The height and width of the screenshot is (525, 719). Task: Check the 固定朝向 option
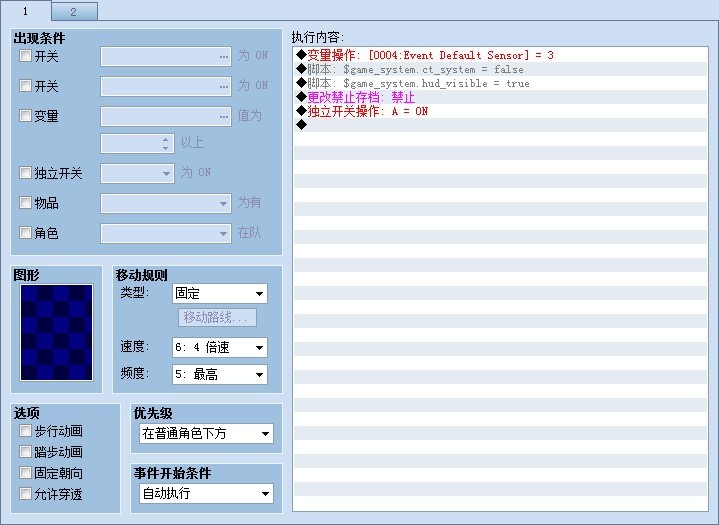click(x=25, y=473)
